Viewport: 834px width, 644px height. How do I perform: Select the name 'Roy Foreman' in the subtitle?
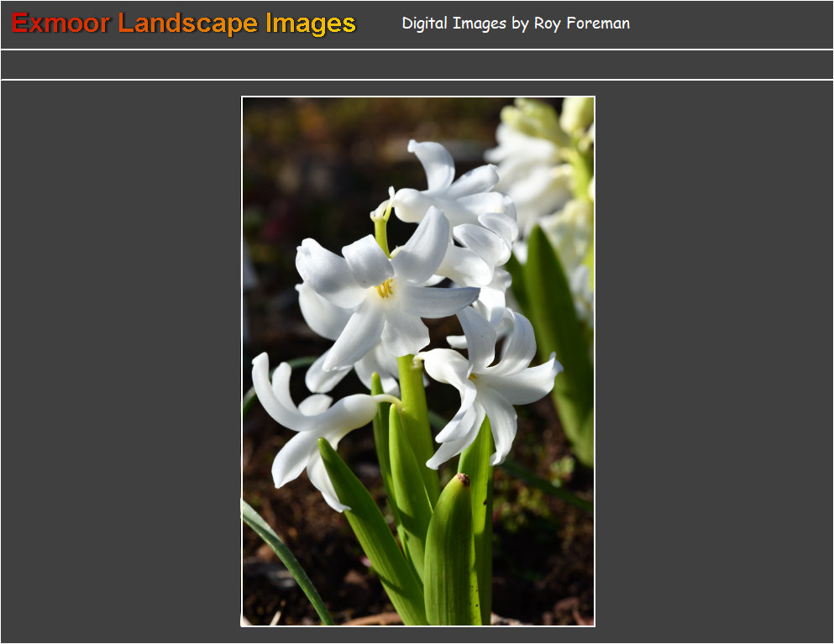click(582, 24)
